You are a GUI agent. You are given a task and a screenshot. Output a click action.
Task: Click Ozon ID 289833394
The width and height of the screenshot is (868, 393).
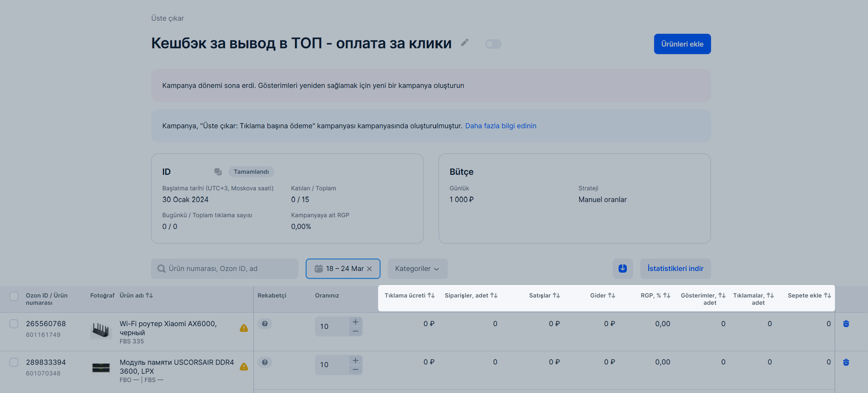(46, 362)
